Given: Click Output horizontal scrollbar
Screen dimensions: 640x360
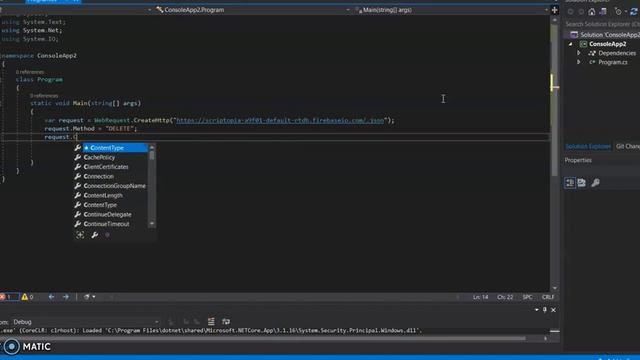Looking at the screenshot, I should point(262,338).
